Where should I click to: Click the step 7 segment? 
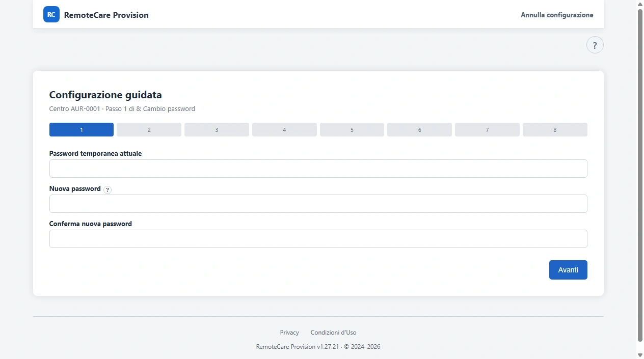tap(487, 130)
